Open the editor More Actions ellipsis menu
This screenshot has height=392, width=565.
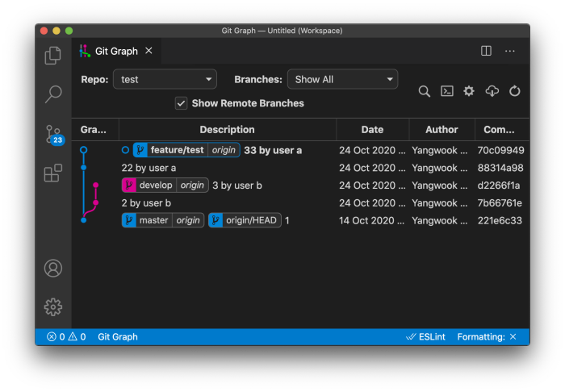(510, 51)
